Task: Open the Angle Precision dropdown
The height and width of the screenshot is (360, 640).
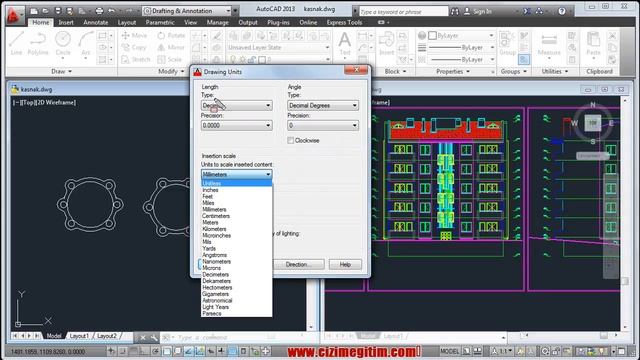Action: (x=322, y=125)
